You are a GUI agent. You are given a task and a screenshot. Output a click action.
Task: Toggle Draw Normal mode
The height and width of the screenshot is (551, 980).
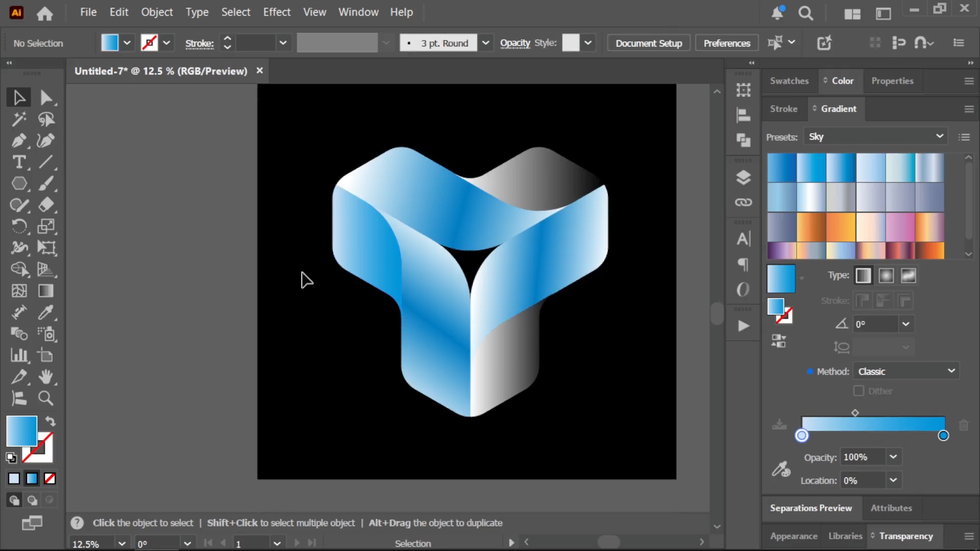click(x=14, y=500)
